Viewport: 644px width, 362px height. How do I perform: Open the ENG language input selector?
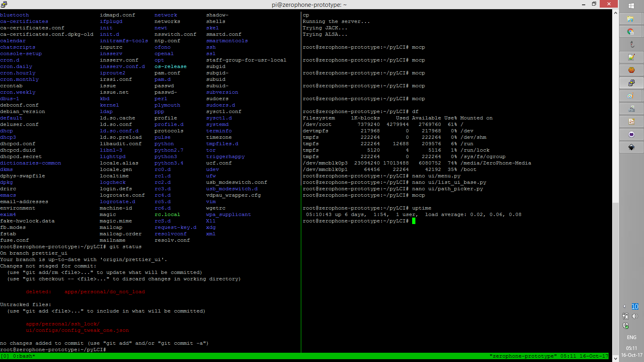tap(631, 337)
